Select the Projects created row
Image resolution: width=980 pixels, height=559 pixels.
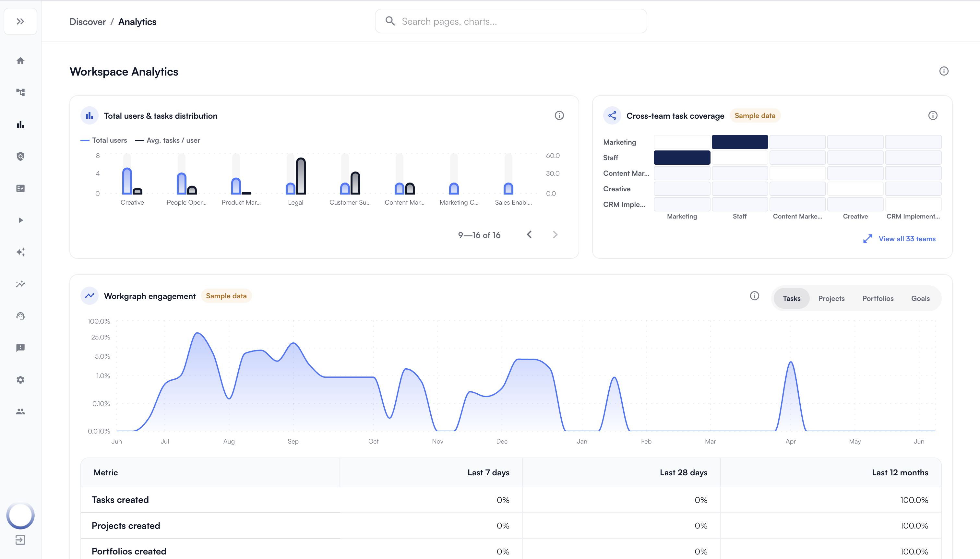point(511,526)
